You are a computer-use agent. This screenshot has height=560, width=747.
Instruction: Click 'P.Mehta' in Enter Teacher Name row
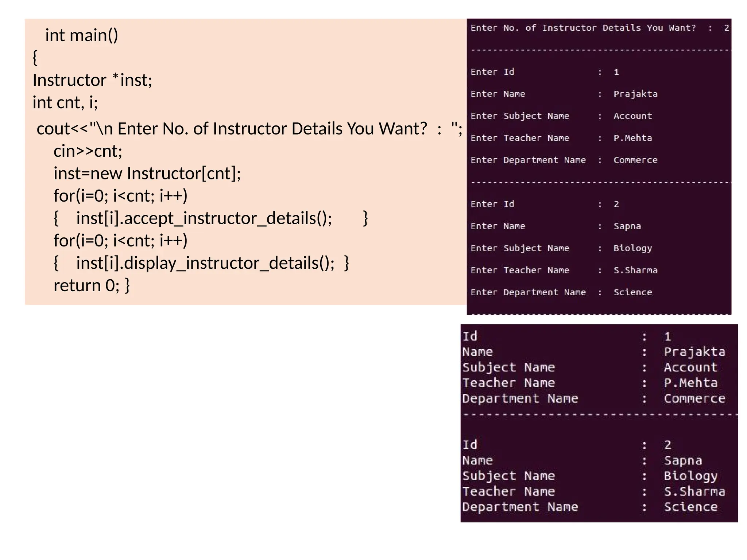[x=633, y=138]
